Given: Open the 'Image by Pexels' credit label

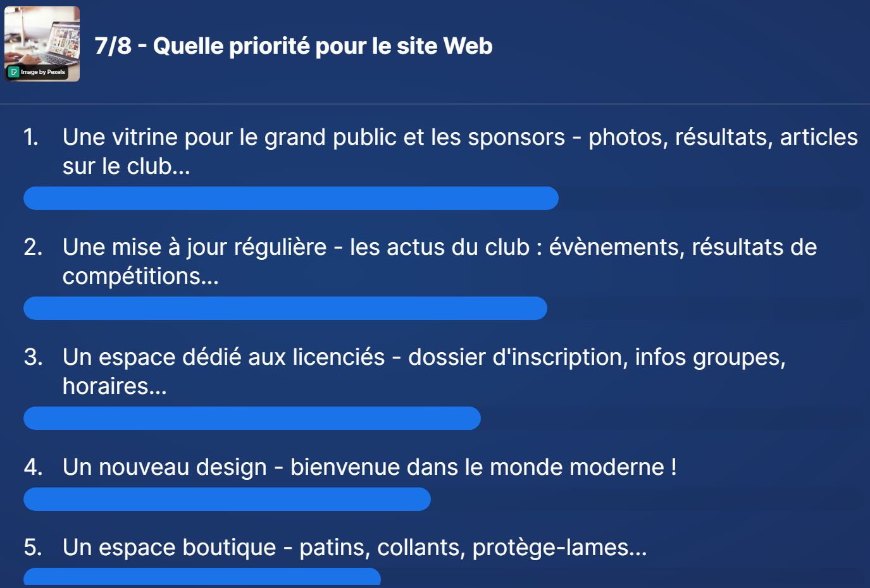Looking at the screenshot, I should 37,72.
